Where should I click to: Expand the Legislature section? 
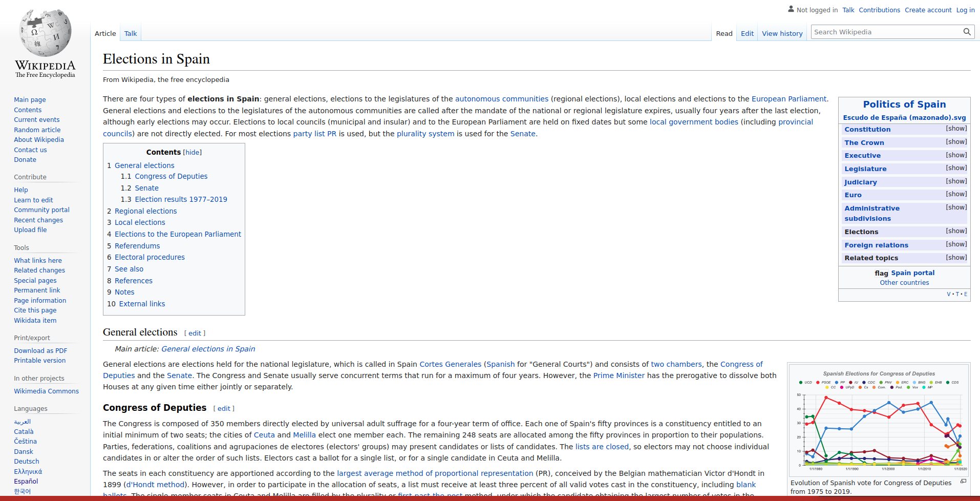(956, 168)
